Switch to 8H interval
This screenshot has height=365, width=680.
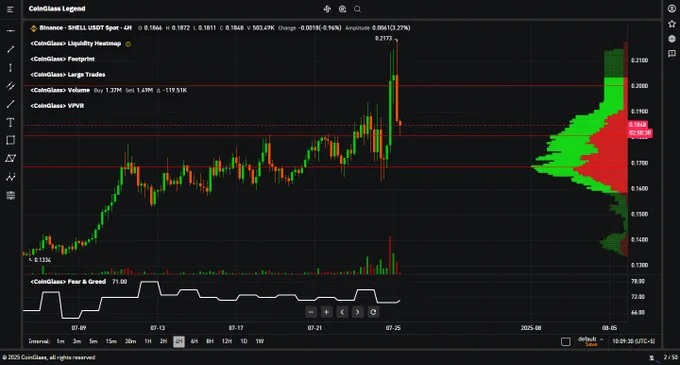pyautogui.click(x=209, y=342)
